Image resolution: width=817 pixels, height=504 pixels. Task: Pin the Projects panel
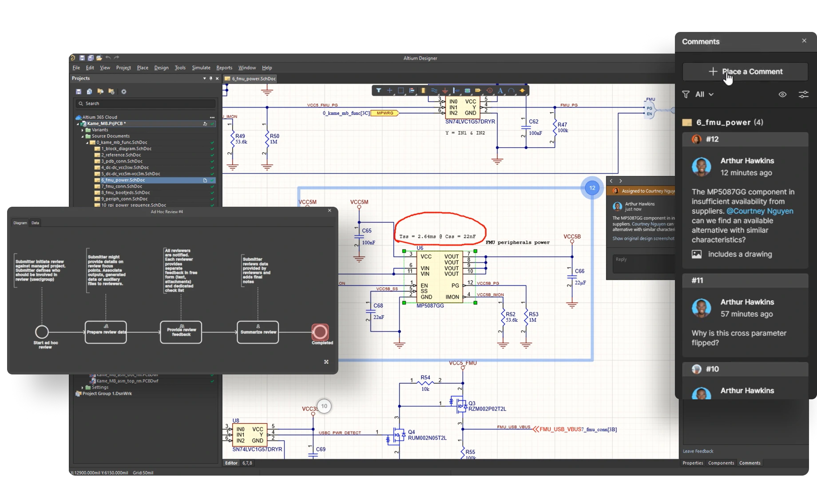[x=211, y=79]
